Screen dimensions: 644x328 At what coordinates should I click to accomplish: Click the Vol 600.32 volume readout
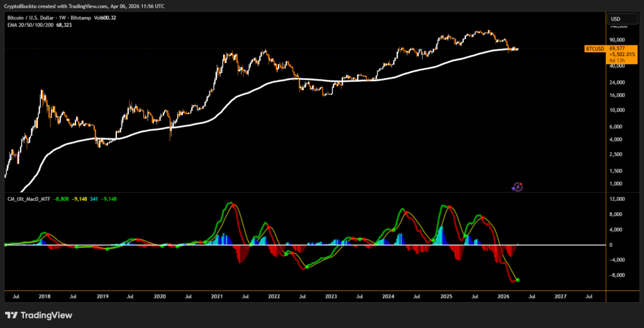tap(104, 18)
